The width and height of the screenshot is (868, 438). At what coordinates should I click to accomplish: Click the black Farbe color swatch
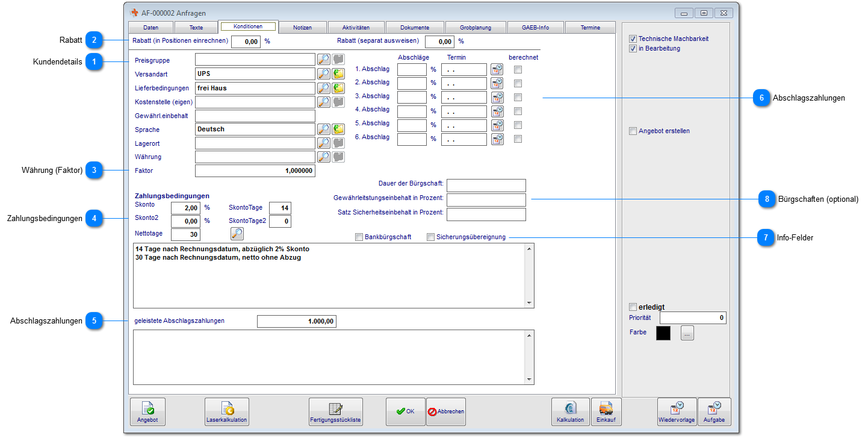pyautogui.click(x=663, y=333)
